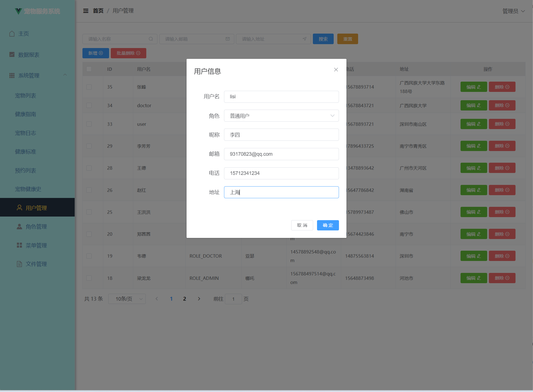533x392 pixels.
Task: Click the home icon next to 主页
Action: pos(12,34)
